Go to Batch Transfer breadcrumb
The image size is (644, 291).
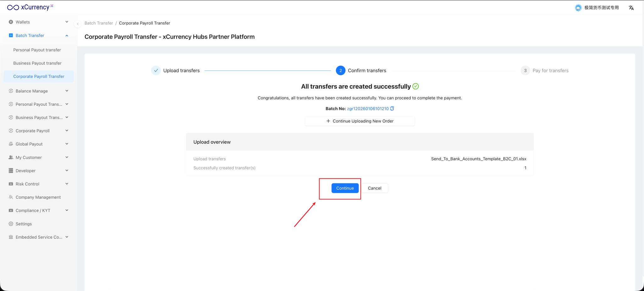pyautogui.click(x=99, y=23)
